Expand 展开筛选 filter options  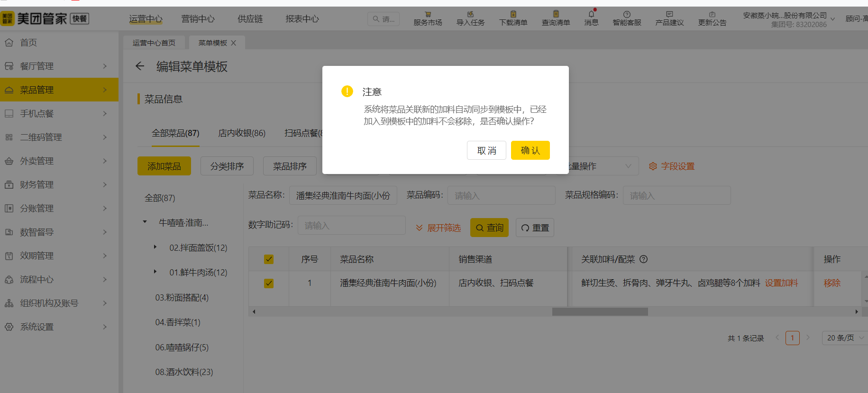(438, 228)
